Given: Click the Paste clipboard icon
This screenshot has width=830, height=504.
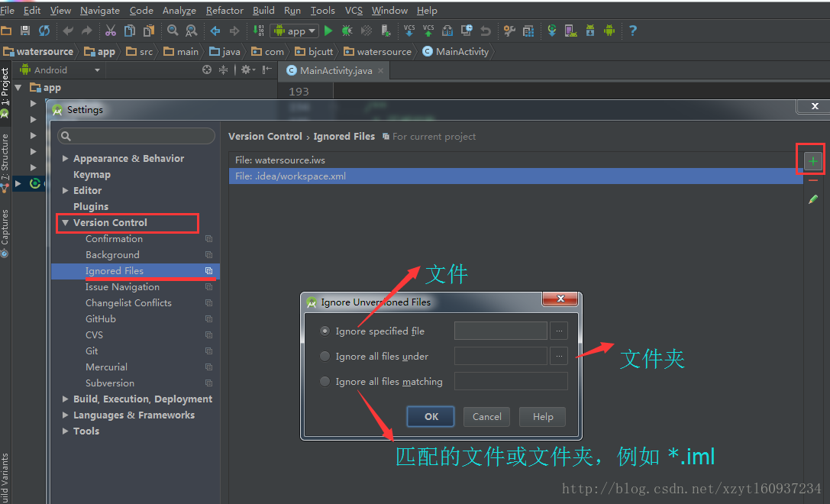Looking at the screenshot, I should [149, 31].
